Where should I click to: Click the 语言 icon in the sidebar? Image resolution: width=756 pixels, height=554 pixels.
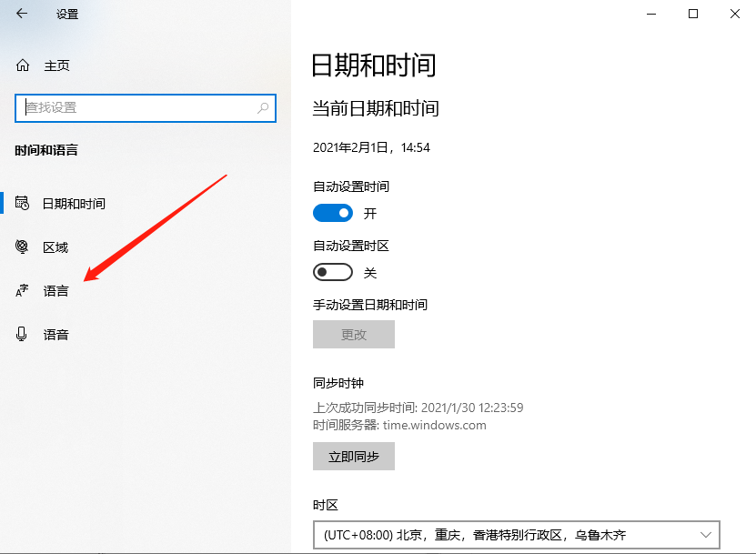tap(22, 290)
